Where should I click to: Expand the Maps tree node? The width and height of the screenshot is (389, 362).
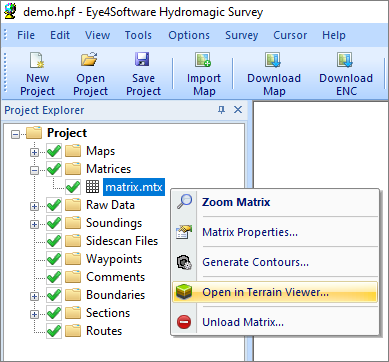point(34,153)
